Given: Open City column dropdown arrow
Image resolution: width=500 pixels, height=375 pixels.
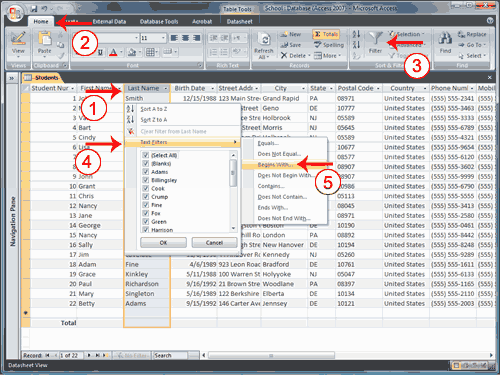Looking at the screenshot, I should [x=303, y=89].
